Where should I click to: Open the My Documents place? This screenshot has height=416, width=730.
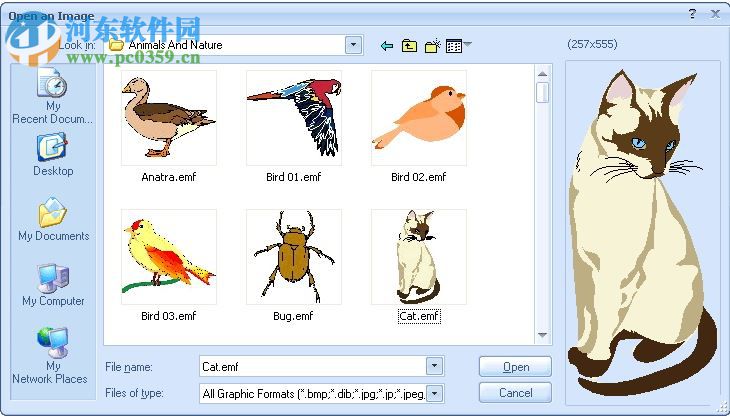[53, 220]
